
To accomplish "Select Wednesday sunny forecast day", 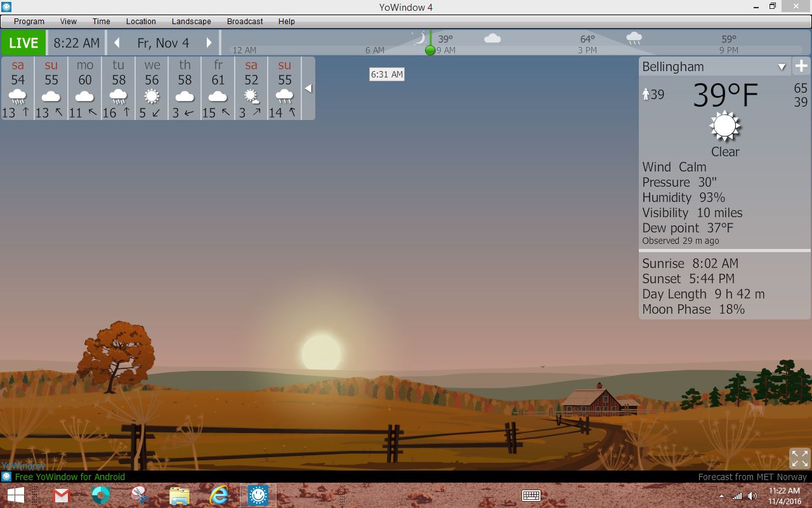I will (152, 88).
